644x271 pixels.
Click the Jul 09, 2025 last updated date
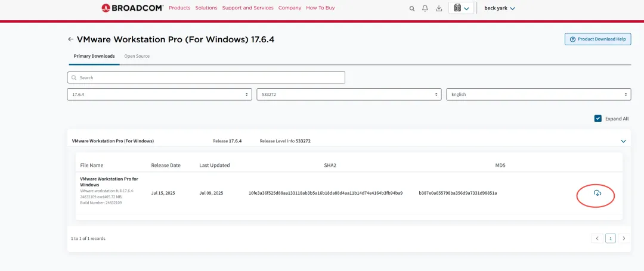211,193
